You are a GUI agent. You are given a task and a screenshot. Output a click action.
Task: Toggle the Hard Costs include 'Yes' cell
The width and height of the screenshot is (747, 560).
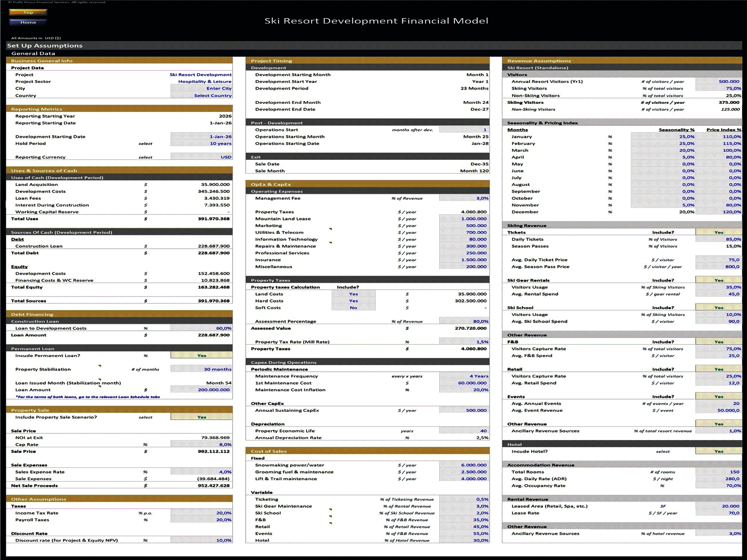click(x=353, y=301)
